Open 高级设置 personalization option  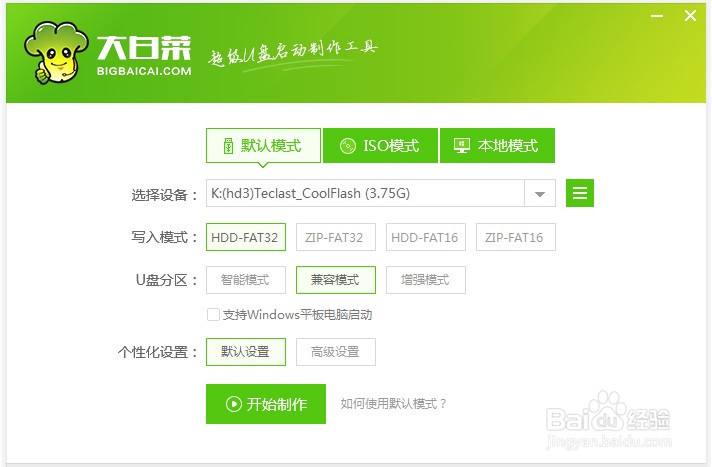(336, 352)
